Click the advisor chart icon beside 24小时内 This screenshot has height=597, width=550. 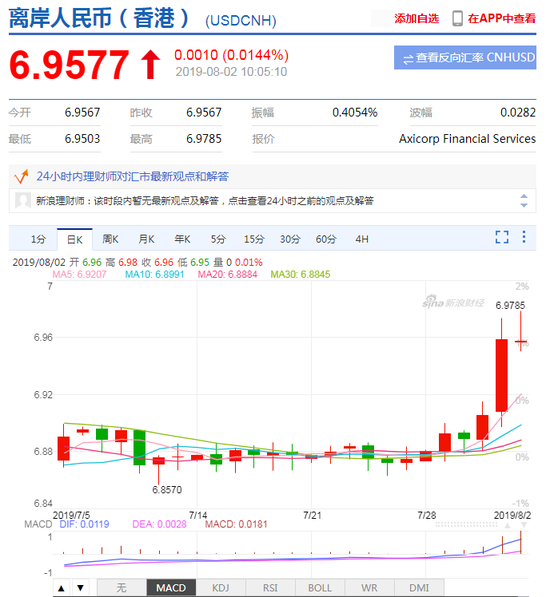(x=21, y=176)
